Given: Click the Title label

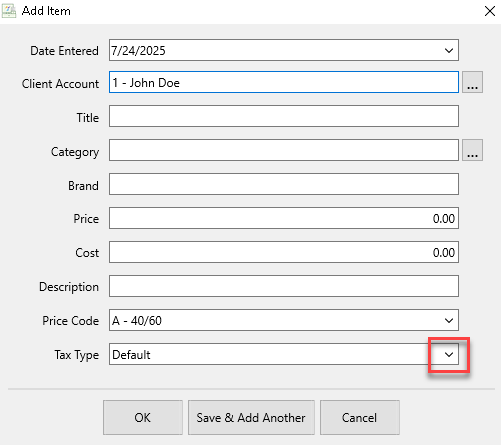Looking at the screenshot, I should click(88, 118).
